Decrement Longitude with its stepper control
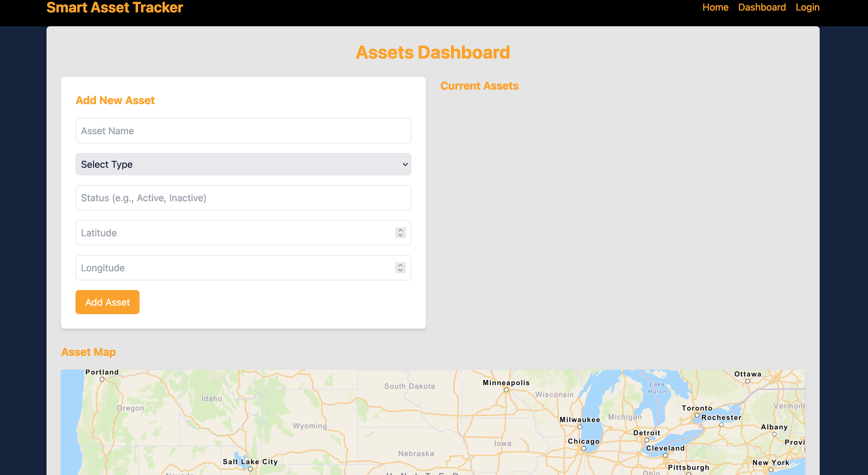The width and height of the screenshot is (868, 475). coord(400,270)
